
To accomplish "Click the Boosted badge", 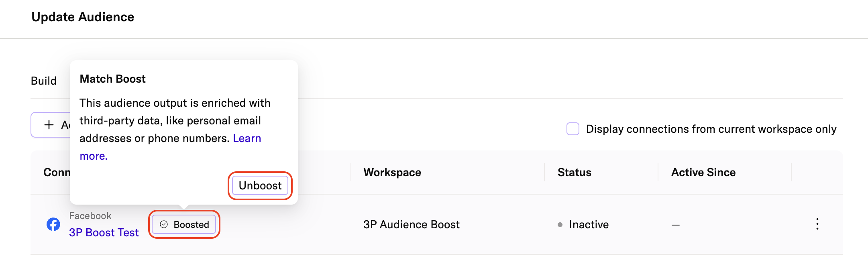I will [x=184, y=224].
